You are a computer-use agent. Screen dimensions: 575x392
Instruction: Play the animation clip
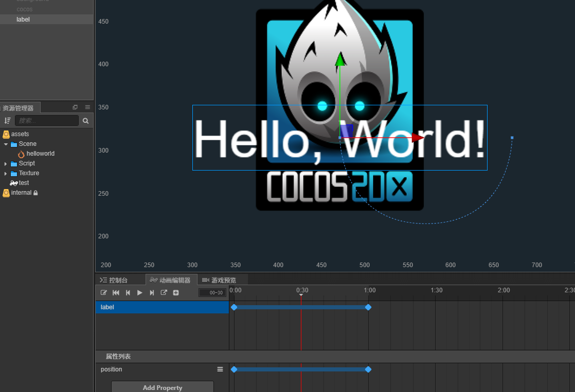click(x=140, y=292)
